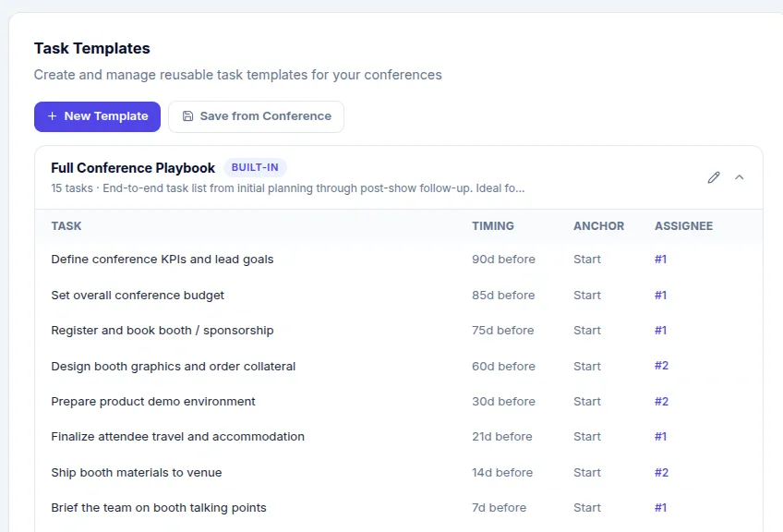Click Save from Conference
This screenshot has width=783, height=532.
click(x=256, y=116)
